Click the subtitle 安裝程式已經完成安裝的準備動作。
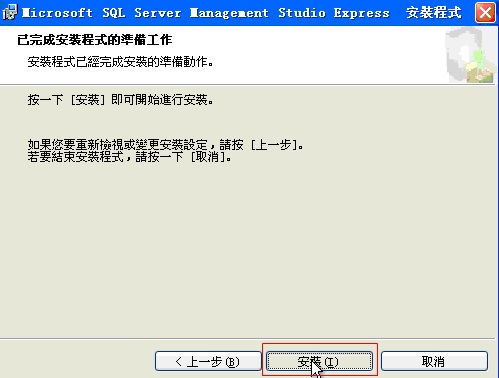The image size is (499, 378). pyautogui.click(x=121, y=62)
